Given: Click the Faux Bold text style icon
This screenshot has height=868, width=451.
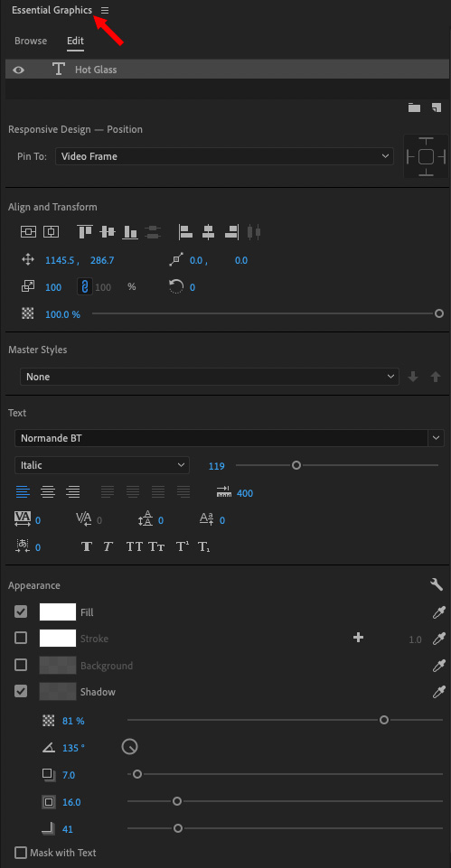Looking at the screenshot, I should tap(87, 547).
